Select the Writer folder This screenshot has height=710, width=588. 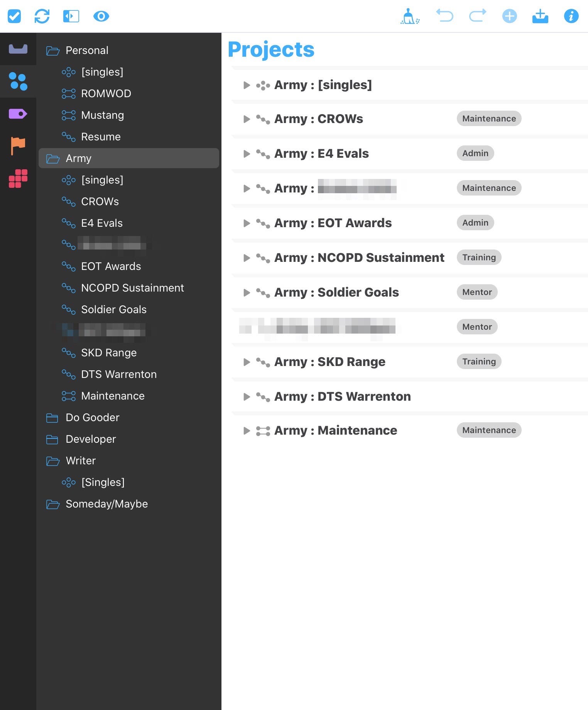tap(129, 460)
